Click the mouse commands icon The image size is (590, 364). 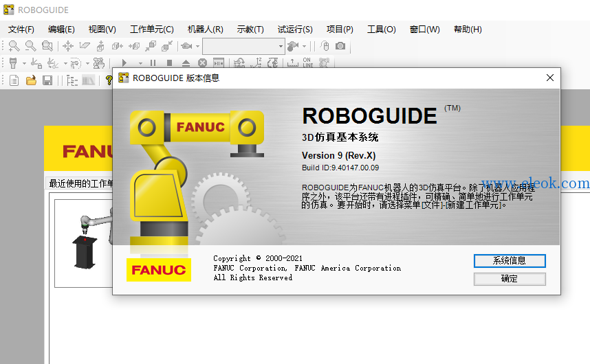click(x=325, y=46)
